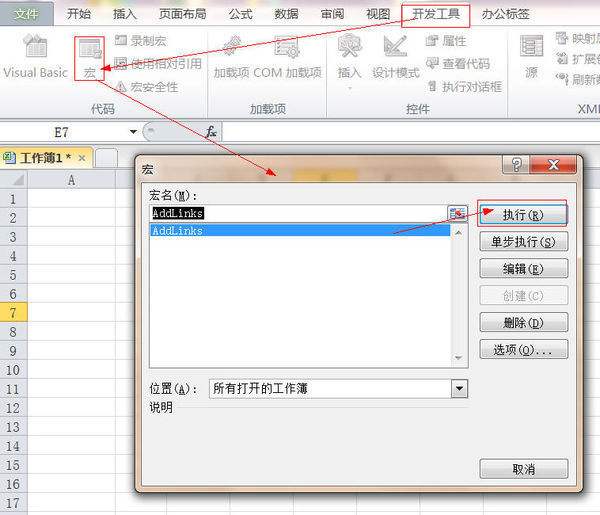
Task: Click the 选项(O)... options button
Action: pos(523,349)
